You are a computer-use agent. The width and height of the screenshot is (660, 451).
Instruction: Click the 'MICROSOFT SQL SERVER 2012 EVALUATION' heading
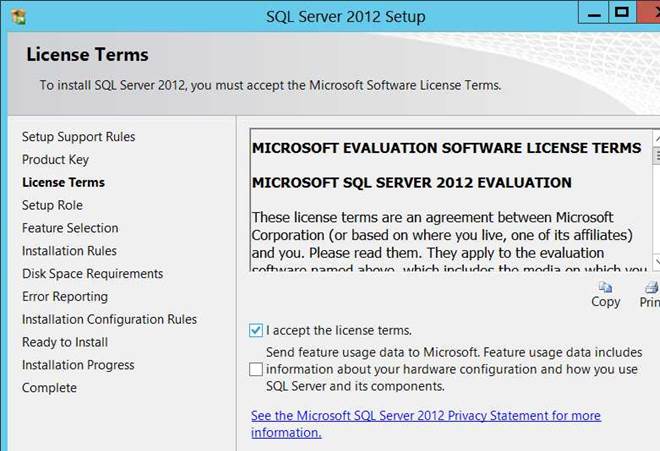[412, 183]
